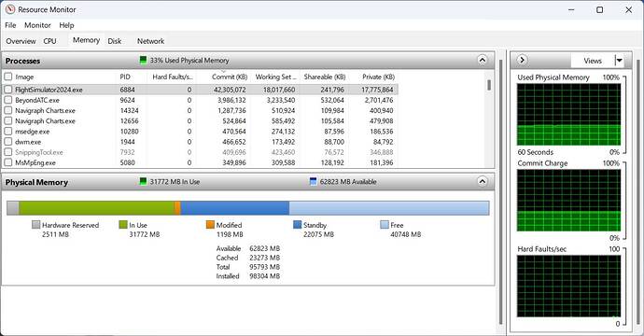
Task: Check the FlightSimulator2024.exe process checkbox
Action: click(x=8, y=90)
